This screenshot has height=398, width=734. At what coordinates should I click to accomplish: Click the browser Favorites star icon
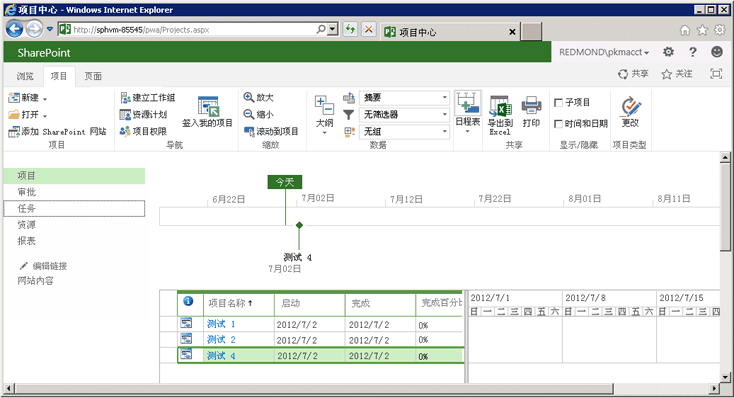pos(703,30)
